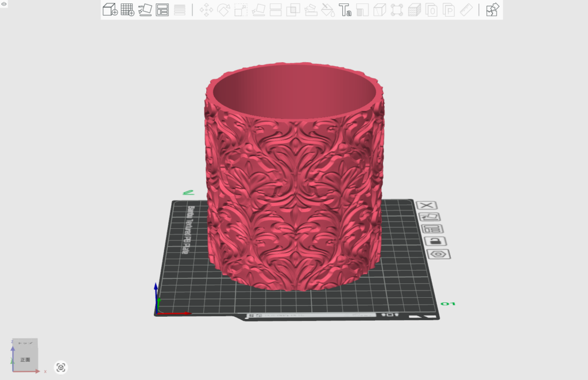Viewport: 588px width, 380px height.
Task: Select the Rotate tool icon
Action: click(x=223, y=10)
